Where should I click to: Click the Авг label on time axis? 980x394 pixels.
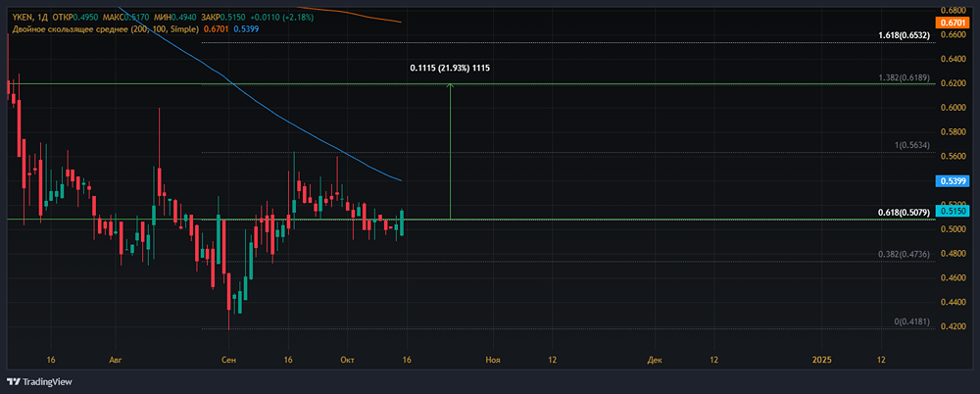click(x=115, y=360)
